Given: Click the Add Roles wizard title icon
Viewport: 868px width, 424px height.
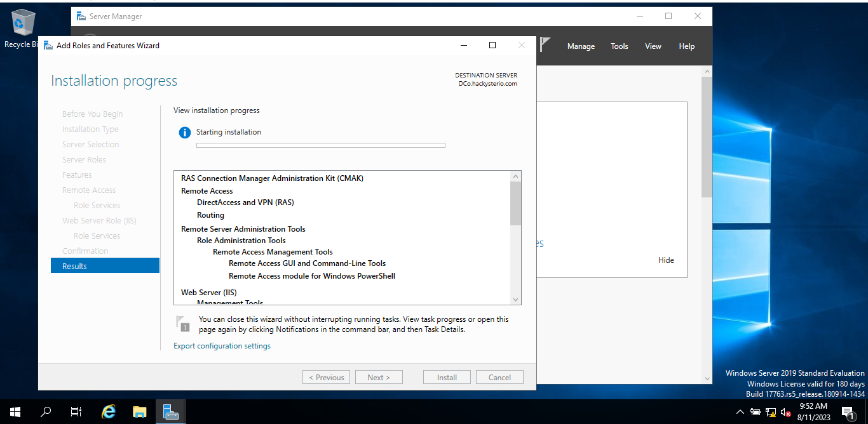Looking at the screenshot, I should [48, 45].
